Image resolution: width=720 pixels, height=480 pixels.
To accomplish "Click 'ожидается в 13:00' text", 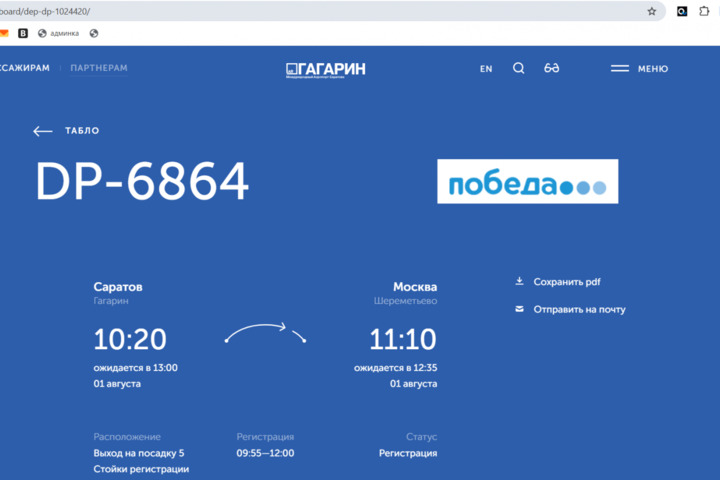I will (135, 368).
